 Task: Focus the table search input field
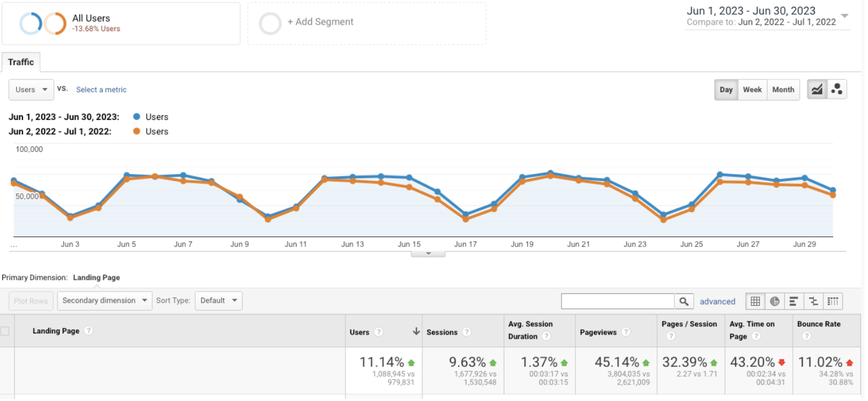pyautogui.click(x=617, y=301)
